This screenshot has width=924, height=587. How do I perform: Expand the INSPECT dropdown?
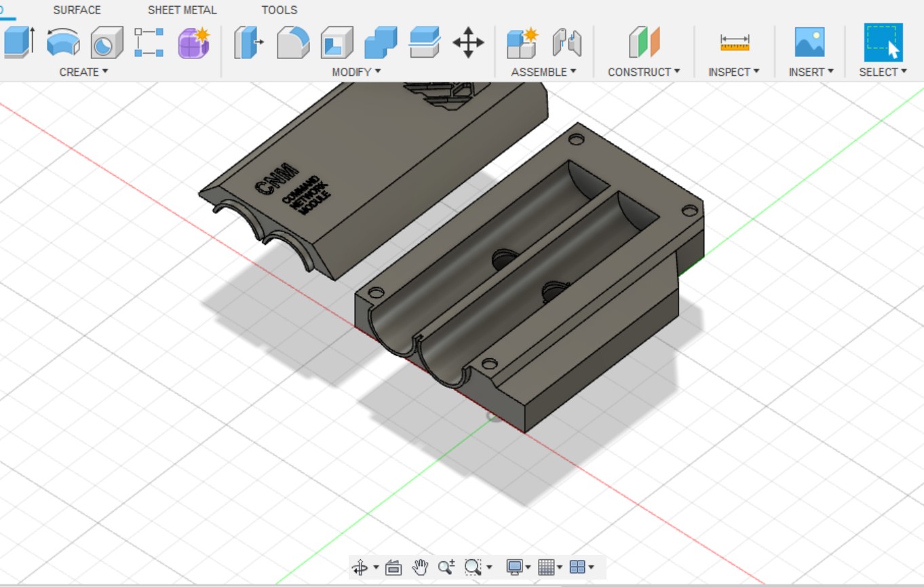[734, 72]
